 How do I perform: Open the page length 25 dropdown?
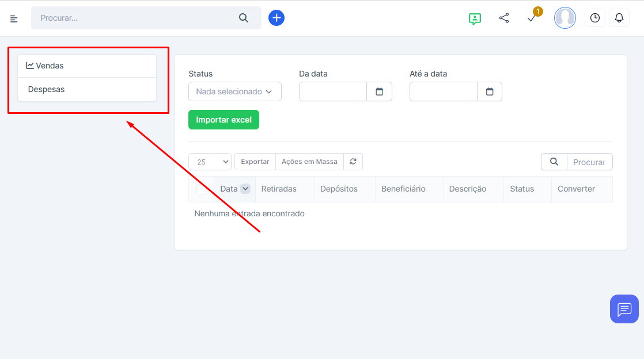pos(210,162)
